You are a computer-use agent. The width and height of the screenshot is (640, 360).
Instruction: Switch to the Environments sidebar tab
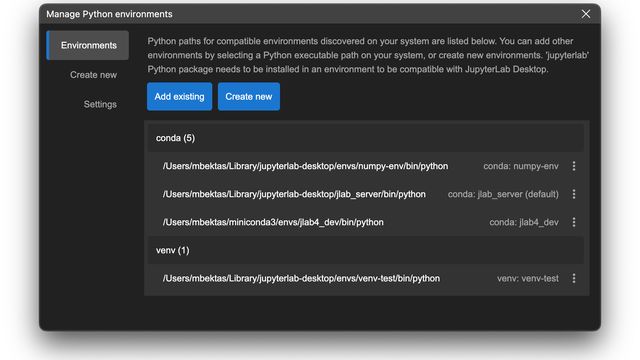(x=88, y=45)
